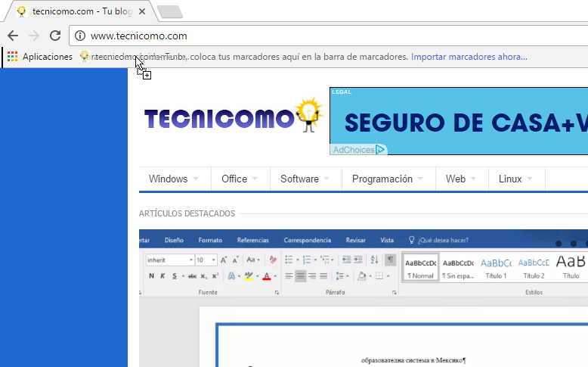588x367 pixels.
Task: Click the ¿Qué desea hacer? search box
Action: pos(439,241)
